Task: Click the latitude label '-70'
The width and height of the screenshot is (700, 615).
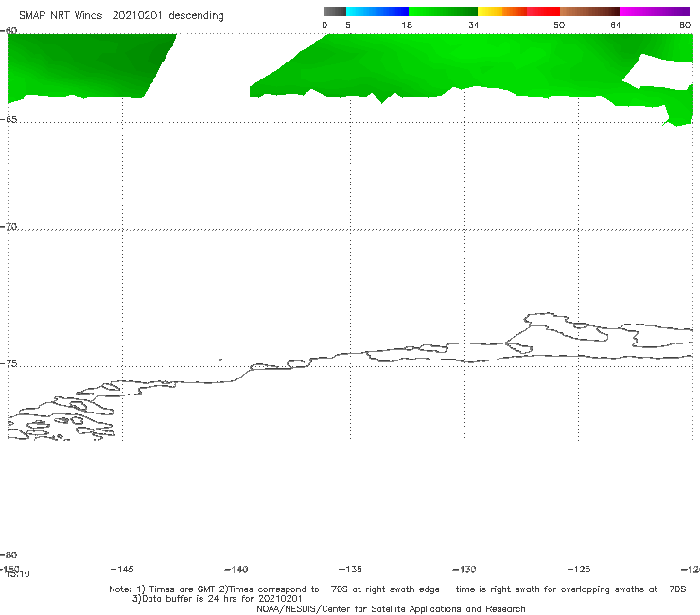Action: click(x=9, y=227)
